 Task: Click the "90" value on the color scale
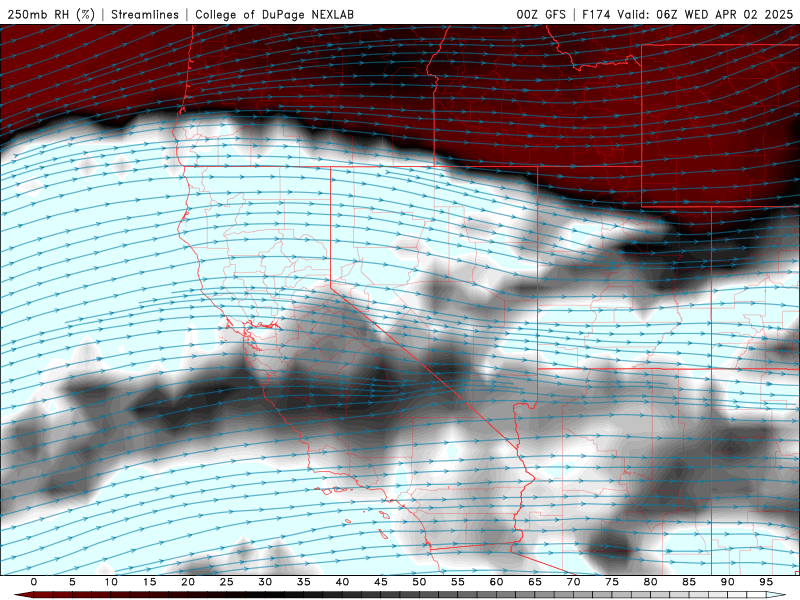point(728,582)
